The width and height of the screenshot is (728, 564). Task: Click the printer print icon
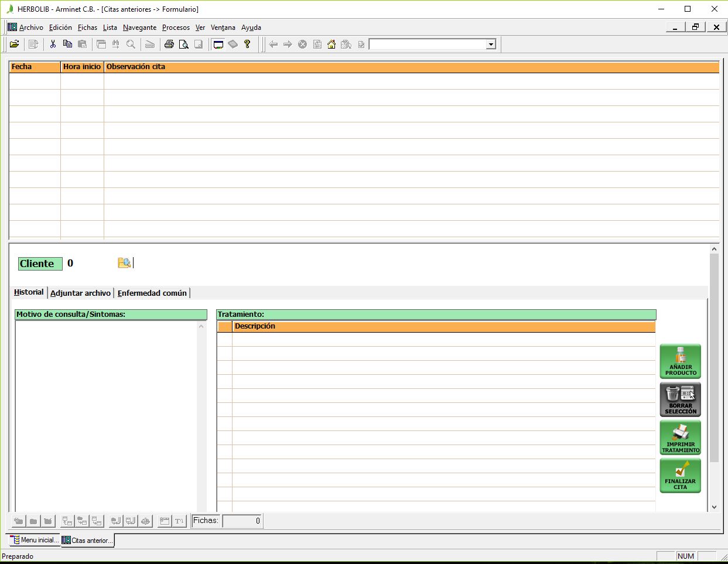pos(169,44)
